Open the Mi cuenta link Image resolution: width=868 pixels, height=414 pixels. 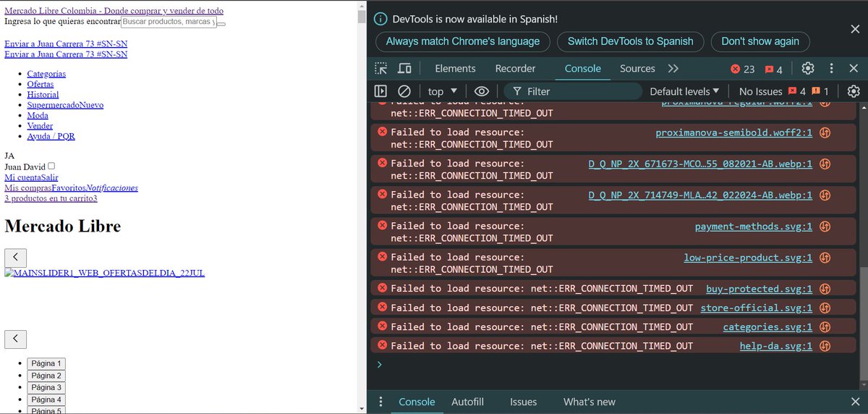[22, 177]
